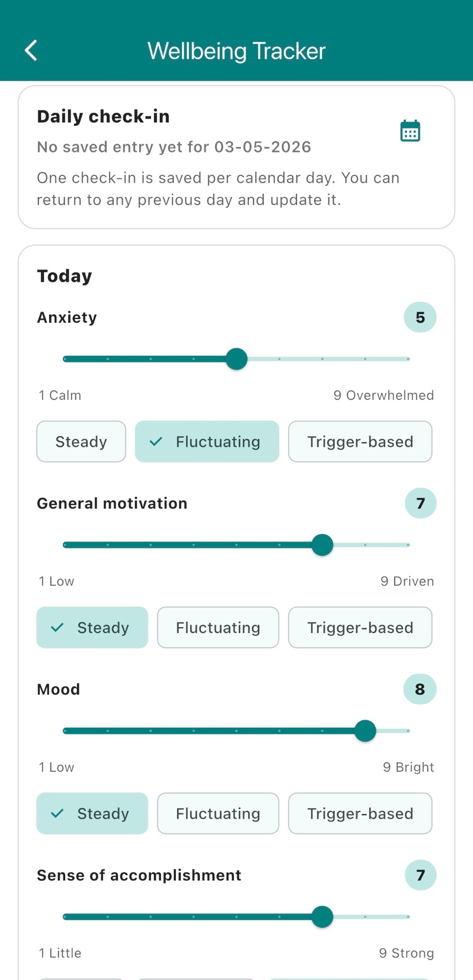Viewport: 473px width, 980px height.
Task: Choose Trigger-based chip under Mood
Action: (x=360, y=813)
